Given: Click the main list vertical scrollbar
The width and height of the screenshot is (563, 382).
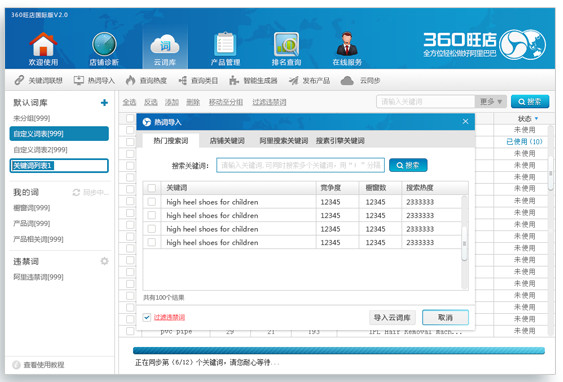Looking at the screenshot, I should click(551, 173).
